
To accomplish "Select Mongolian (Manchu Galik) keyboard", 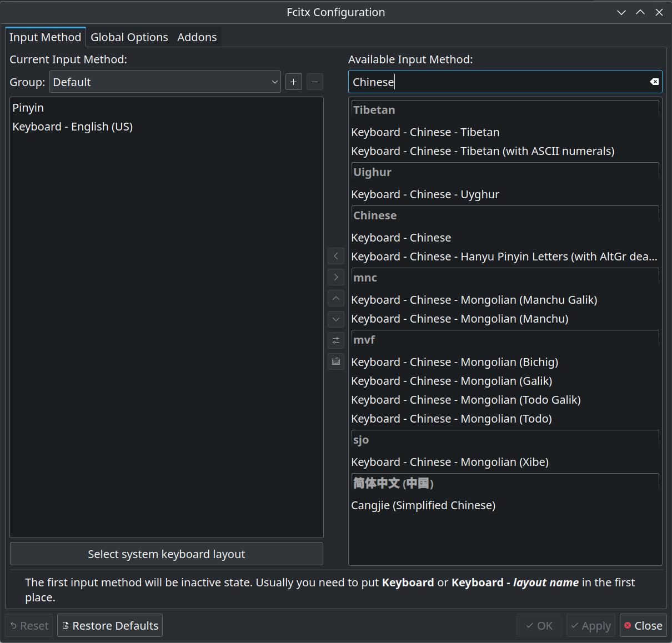I will coord(505,300).
